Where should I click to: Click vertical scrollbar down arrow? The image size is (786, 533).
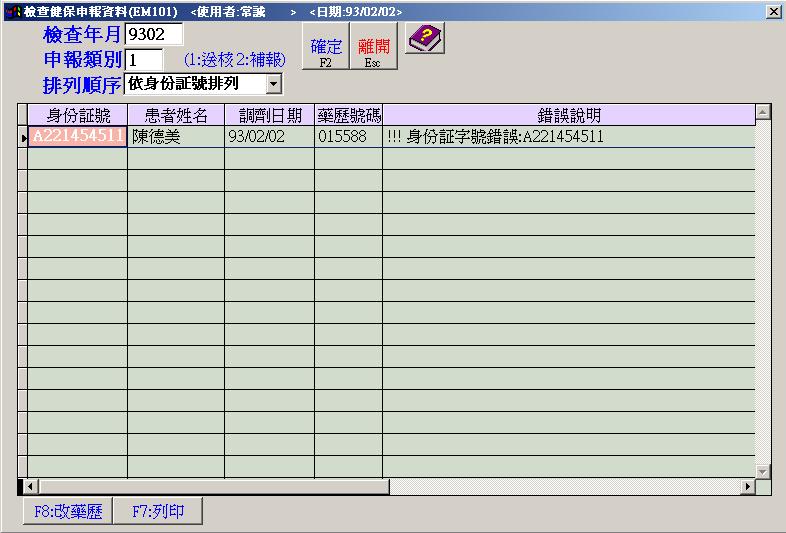click(x=763, y=470)
